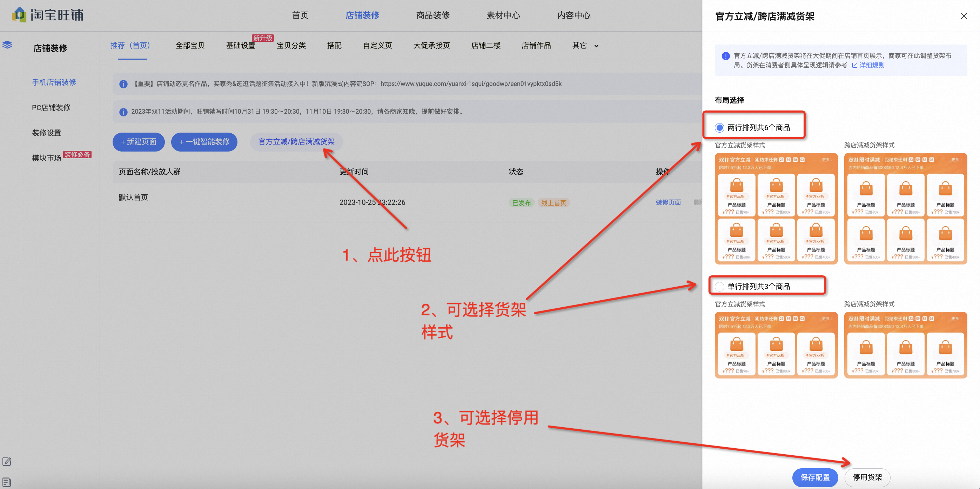
Task: Switch to 店铺作品 tab
Action: point(536,46)
